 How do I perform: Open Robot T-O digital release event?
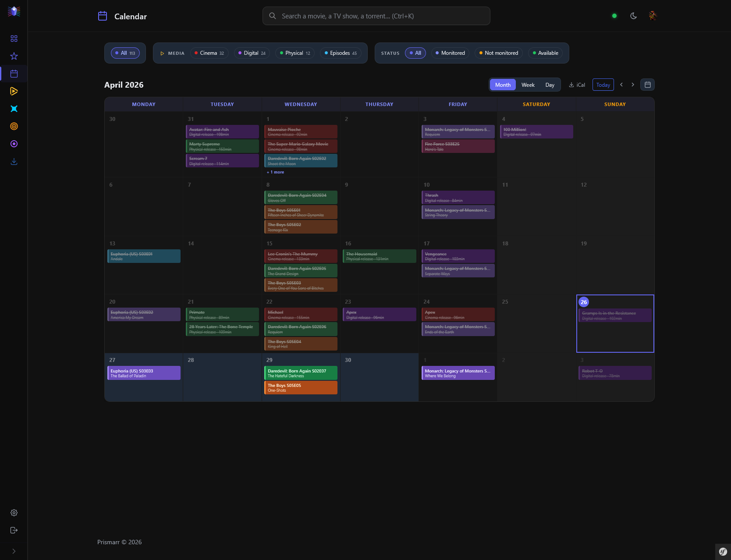(x=615, y=373)
